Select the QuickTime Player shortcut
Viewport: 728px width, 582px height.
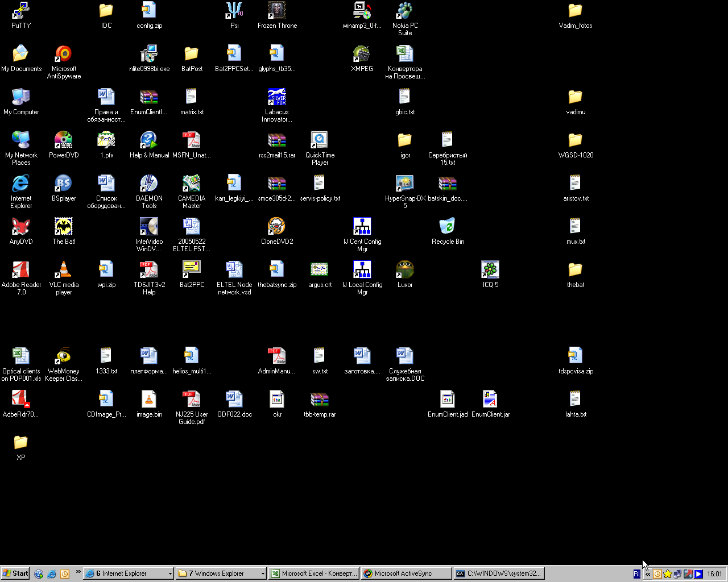(x=320, y=140)
